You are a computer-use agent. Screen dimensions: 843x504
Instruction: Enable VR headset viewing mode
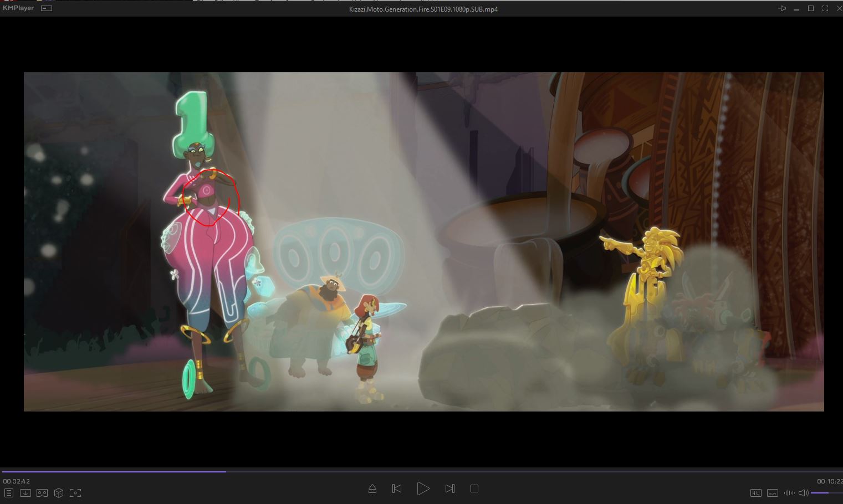coord(42,493)
